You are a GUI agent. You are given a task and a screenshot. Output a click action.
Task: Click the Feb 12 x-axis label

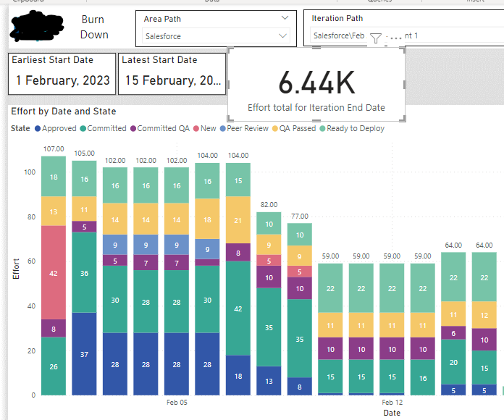click(392, 403)
